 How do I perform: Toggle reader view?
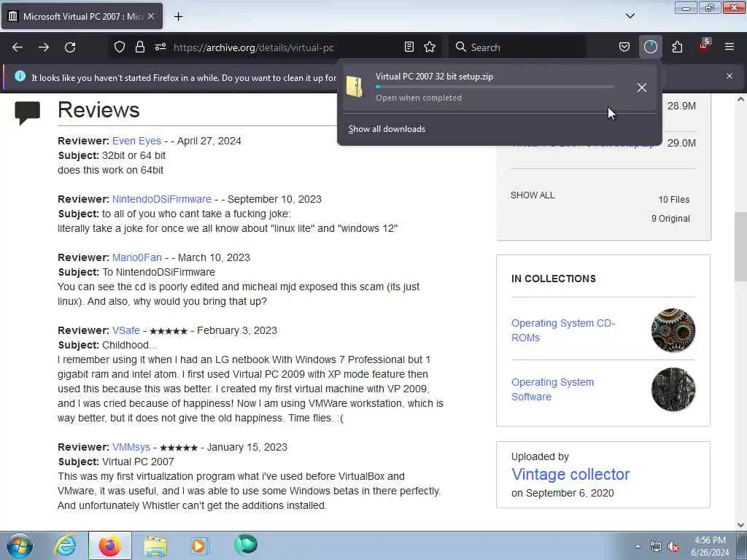click(409, 47)
